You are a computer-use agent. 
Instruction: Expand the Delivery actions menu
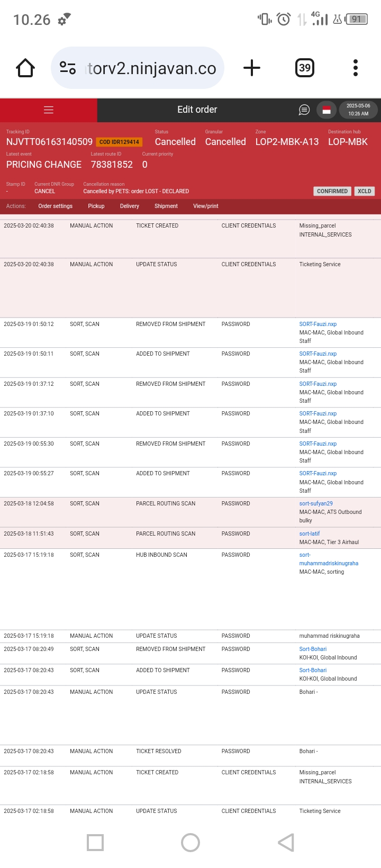[129, 206]
